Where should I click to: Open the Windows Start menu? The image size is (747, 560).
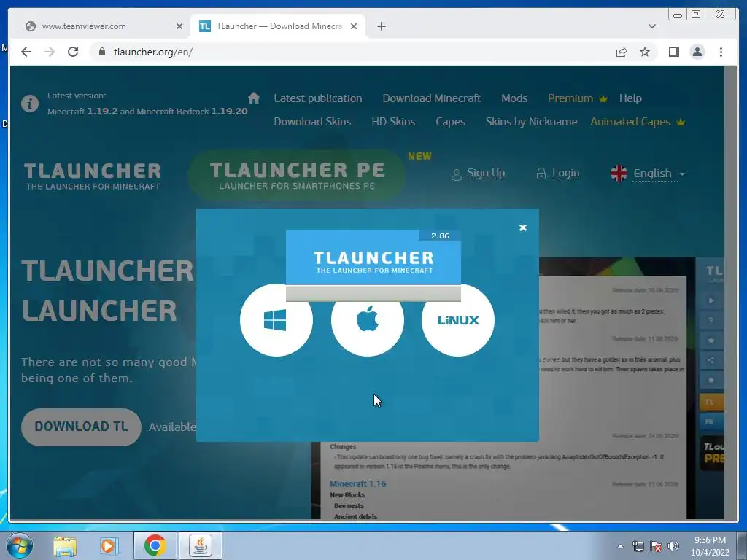pyautogui.click(x=19, y=545)
